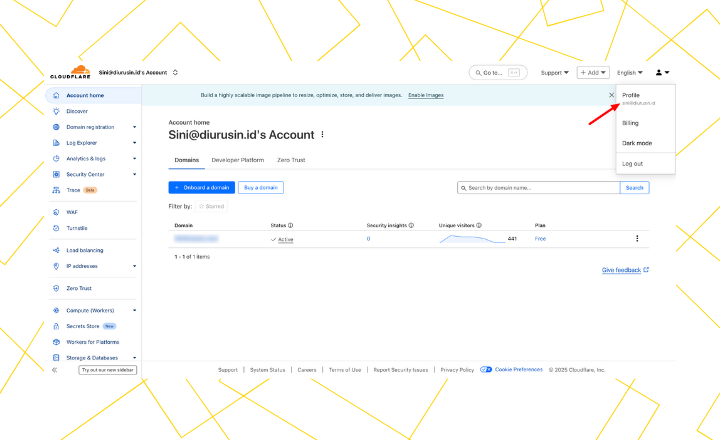Click the Zero Trust sidebar icon
Image resolution: width=720 pixels, height=440 pixels.
coord(56,288)
